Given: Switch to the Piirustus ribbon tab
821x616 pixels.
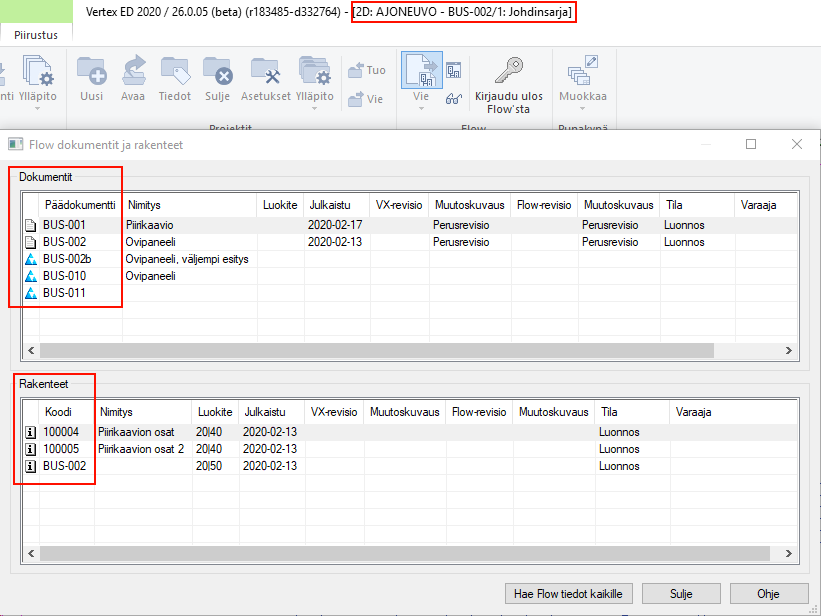Looking at the screenshot, I should [36, 35].
